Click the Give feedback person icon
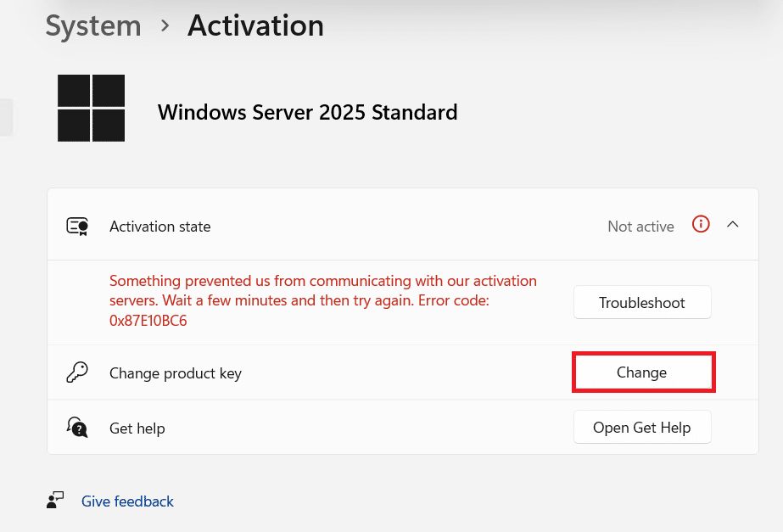Viewport: 783px width, 532px height. coord(56,501)
